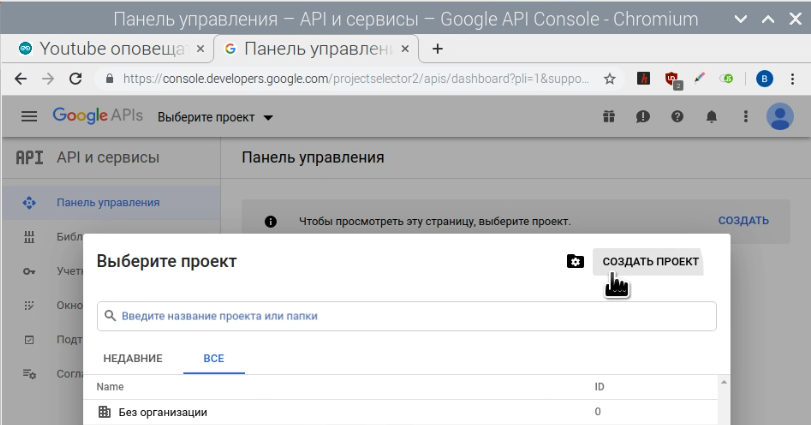This screenshot has width=811, height=425.
Task: Open the gift free trial icon
Action: coord(609,117)
